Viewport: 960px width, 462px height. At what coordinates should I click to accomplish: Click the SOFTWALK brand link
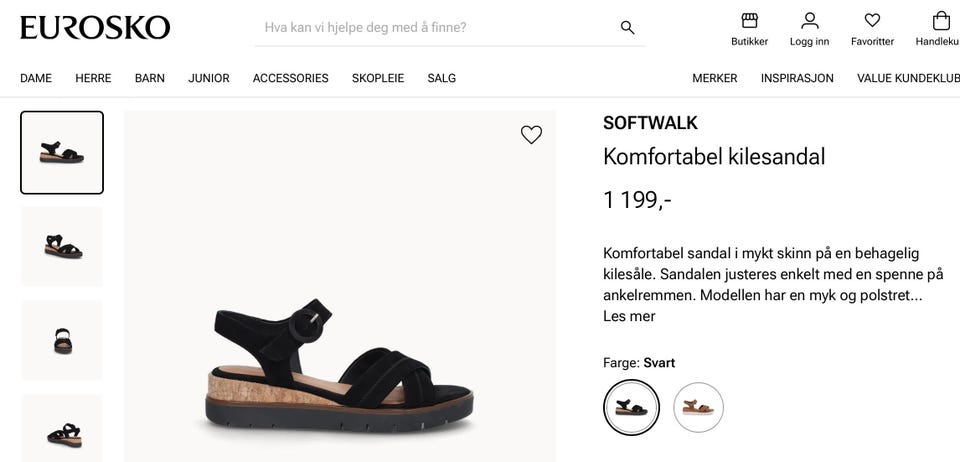[650, 123]
